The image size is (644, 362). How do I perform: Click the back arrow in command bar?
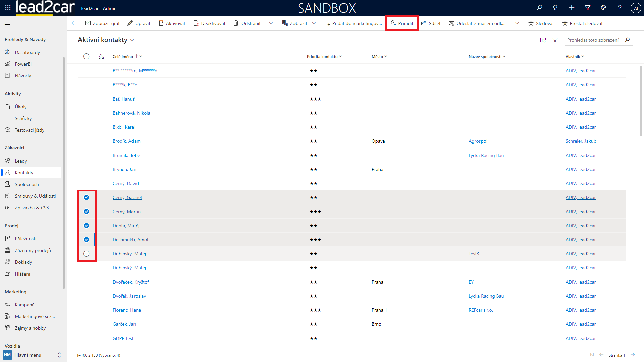[74, 23]
